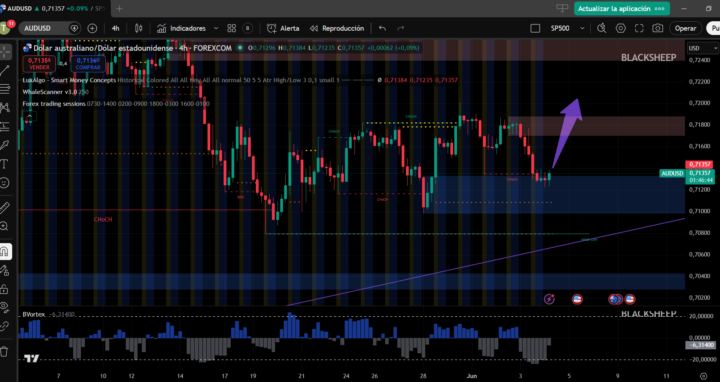Image resolution: width=720 pixels, height=382 pixels.
Task: Click the BVortex value label -6,31400 on scale
Action: [x=701, y=345]
